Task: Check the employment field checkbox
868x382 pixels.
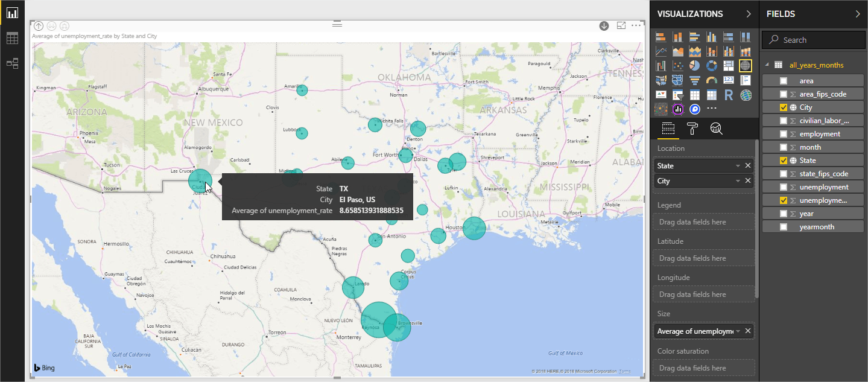Action: point(784,134)
